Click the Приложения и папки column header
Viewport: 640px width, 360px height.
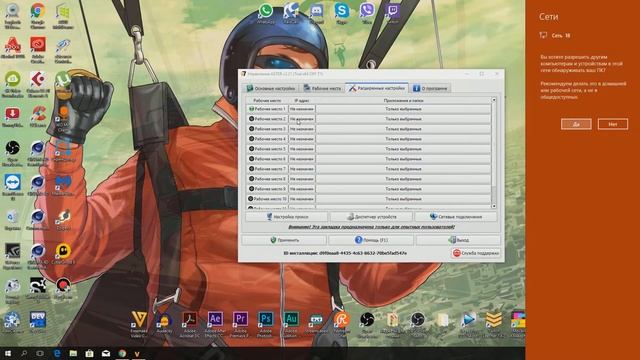pyautogui.click(x=403, y=100)
